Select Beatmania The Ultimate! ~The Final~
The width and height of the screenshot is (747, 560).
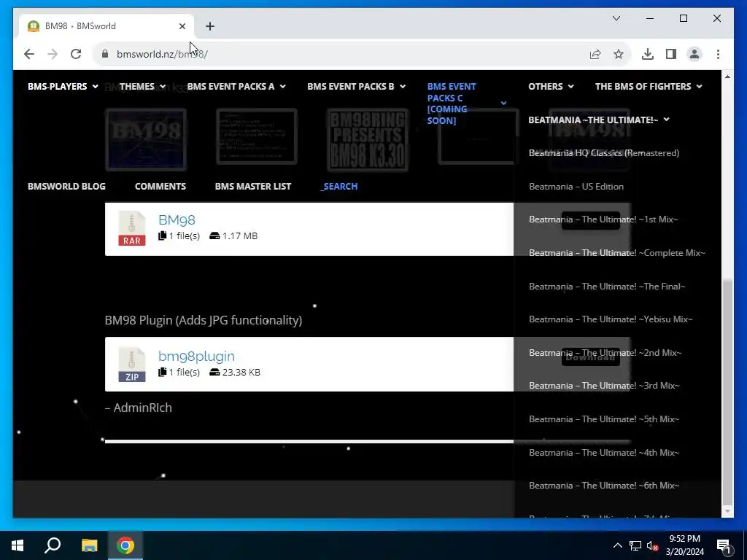point(607,286)
